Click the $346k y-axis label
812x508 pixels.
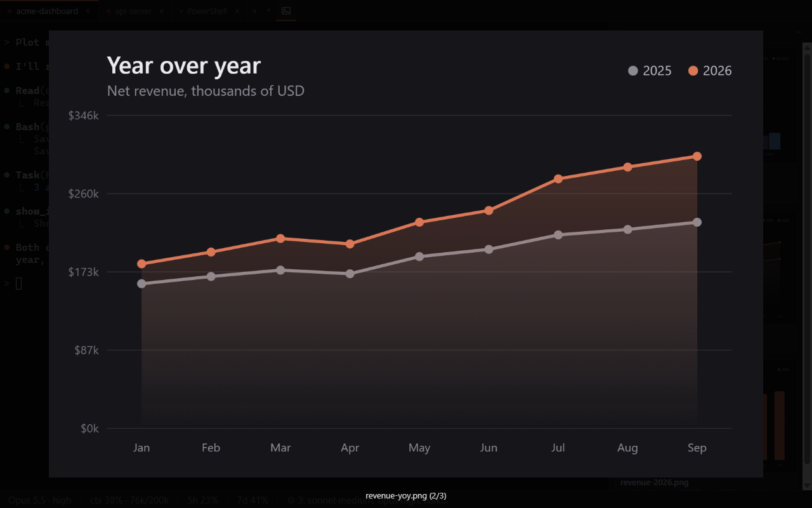tap(84, 116)
